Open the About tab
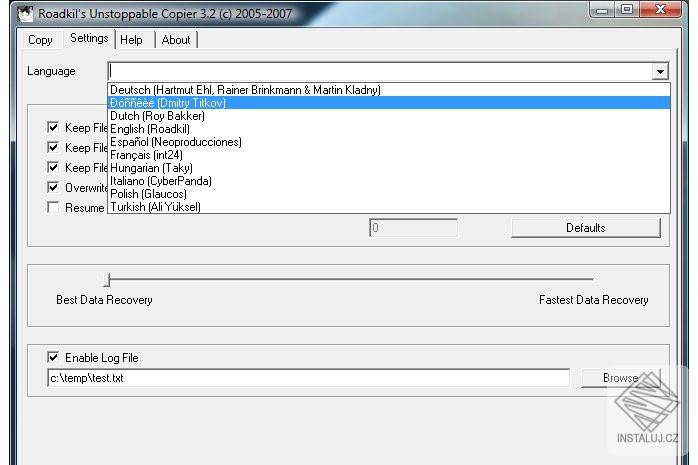This screenshot has width=698, height=465. point(176,40)
